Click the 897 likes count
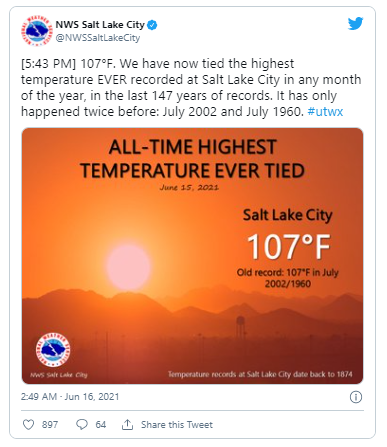Image resolution: width=387 pixels, height=447 pixels. (50, 425)
